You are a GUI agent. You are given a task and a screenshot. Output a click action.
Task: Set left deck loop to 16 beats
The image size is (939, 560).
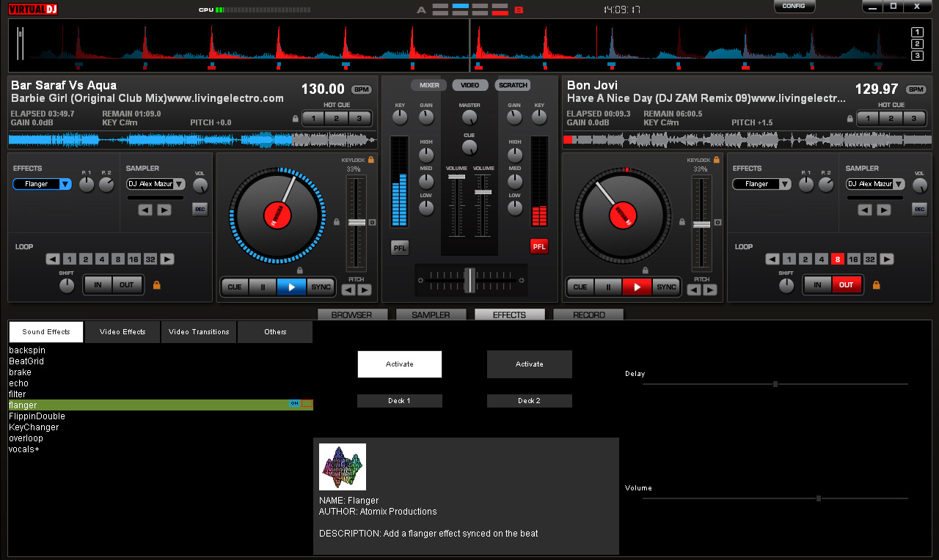[x=134, y=259]
